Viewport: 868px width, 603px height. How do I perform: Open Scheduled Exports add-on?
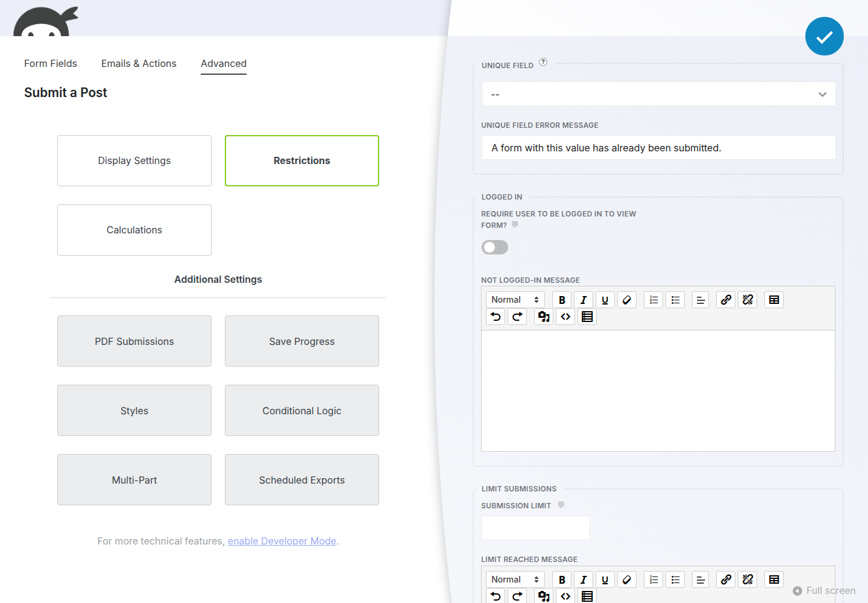(x=302, y=480)
